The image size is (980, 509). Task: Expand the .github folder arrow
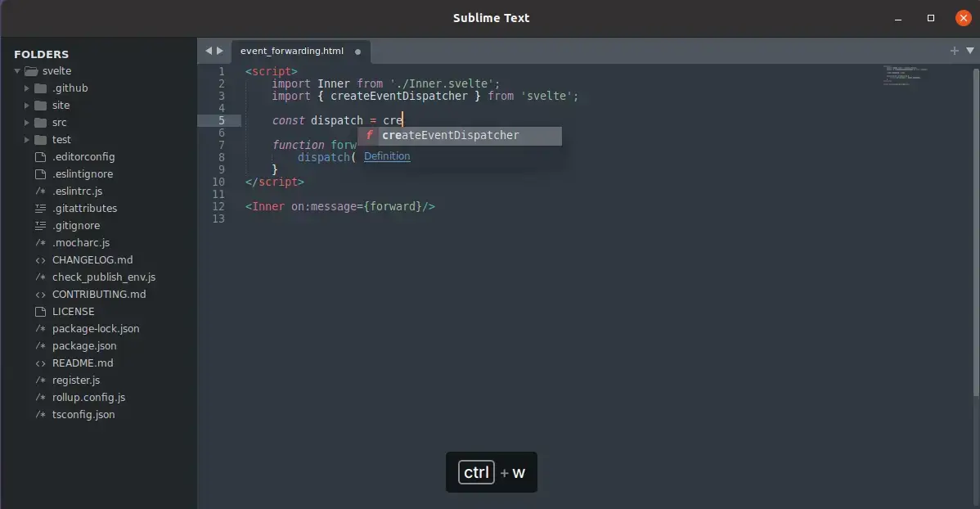point(27,88)
